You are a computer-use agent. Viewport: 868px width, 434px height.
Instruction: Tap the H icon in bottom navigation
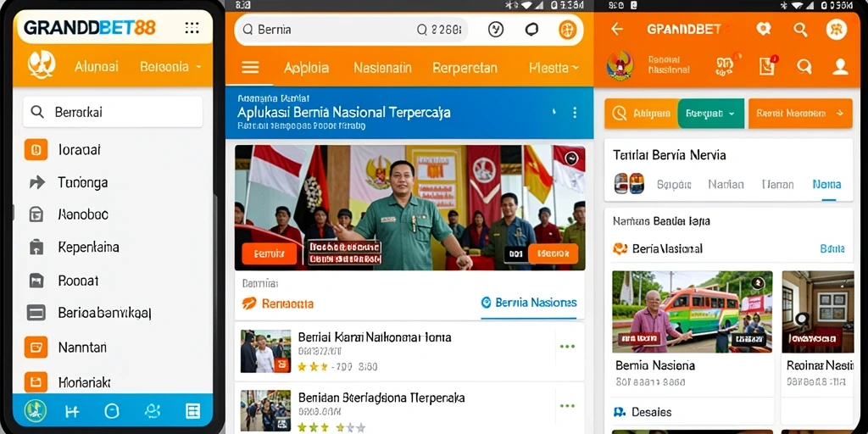(x=72, y=411)
